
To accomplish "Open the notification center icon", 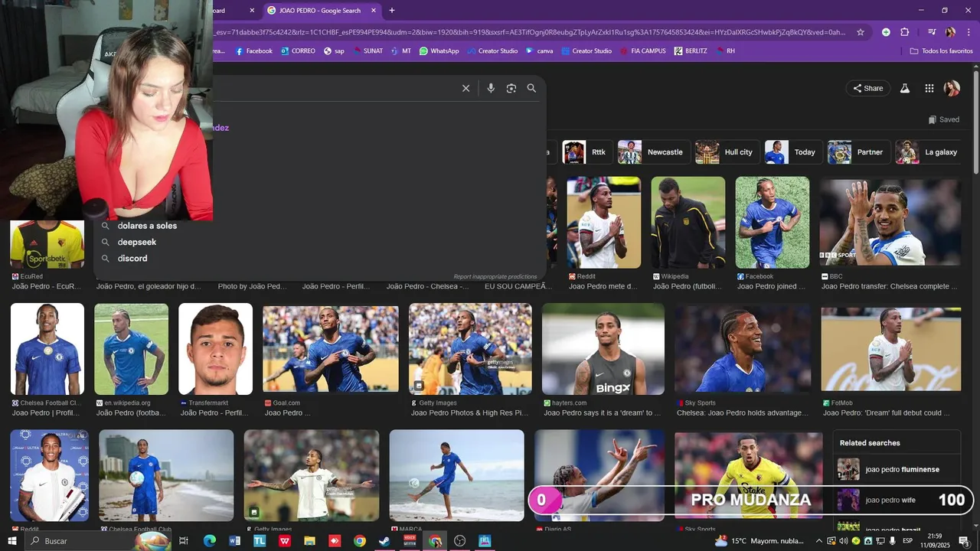I will click(x=965, y=541).
